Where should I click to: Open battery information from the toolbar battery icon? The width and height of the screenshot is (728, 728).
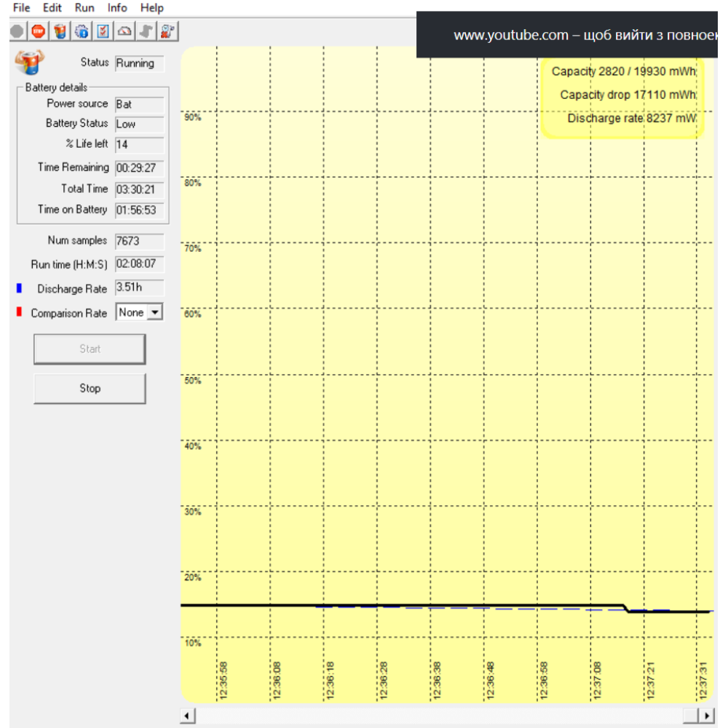(x=60, y=31)
